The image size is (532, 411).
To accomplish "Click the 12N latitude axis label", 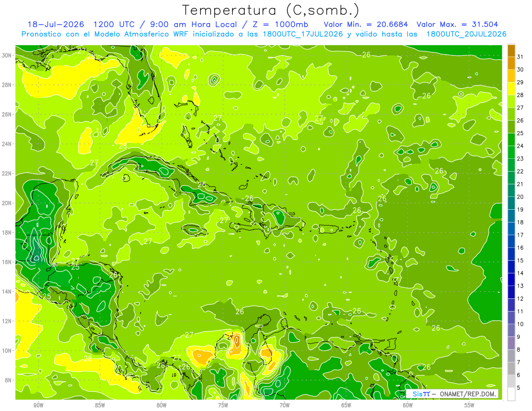I will 7,321.
